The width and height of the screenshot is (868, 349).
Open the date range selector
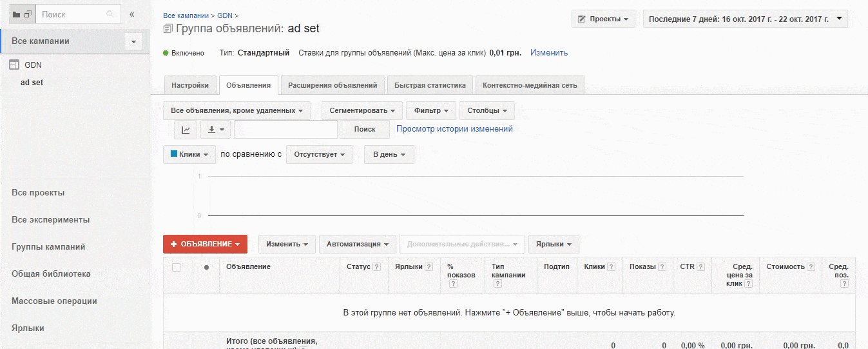pos(746,19)
